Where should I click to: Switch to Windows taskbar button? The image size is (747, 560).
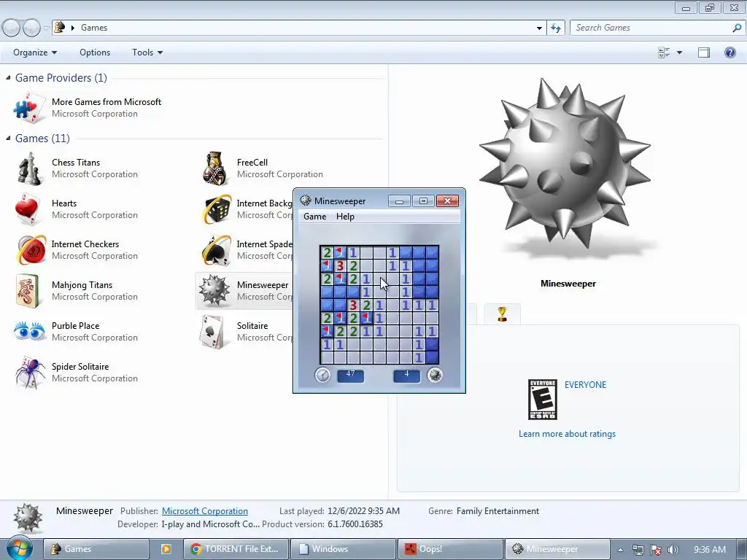click(343, 549)
